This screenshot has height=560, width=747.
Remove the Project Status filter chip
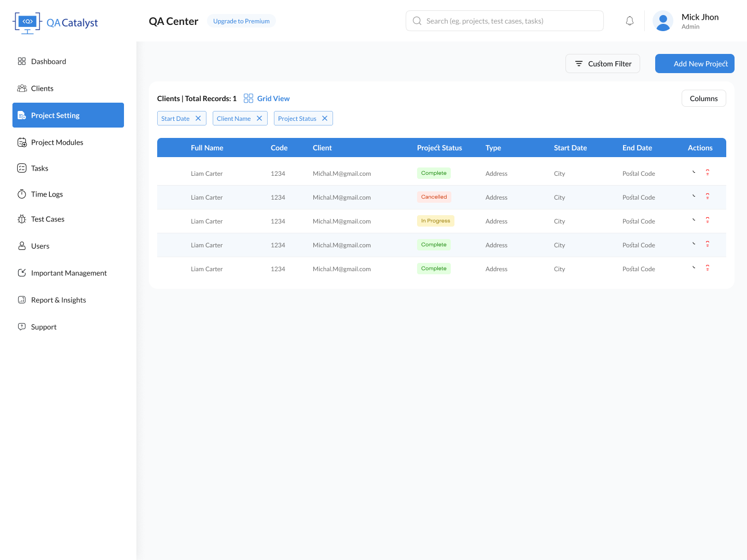coord(325,118)
